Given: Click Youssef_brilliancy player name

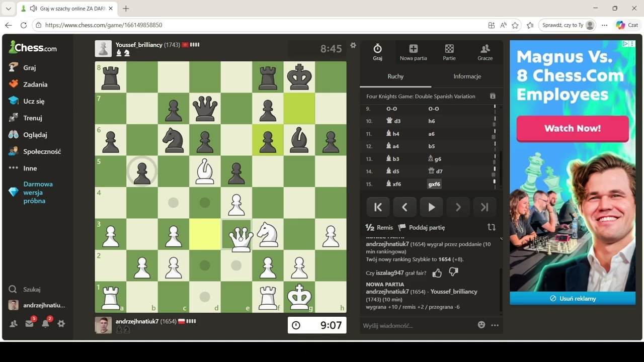Looking at the screenshot, I should tap(139, 45).
